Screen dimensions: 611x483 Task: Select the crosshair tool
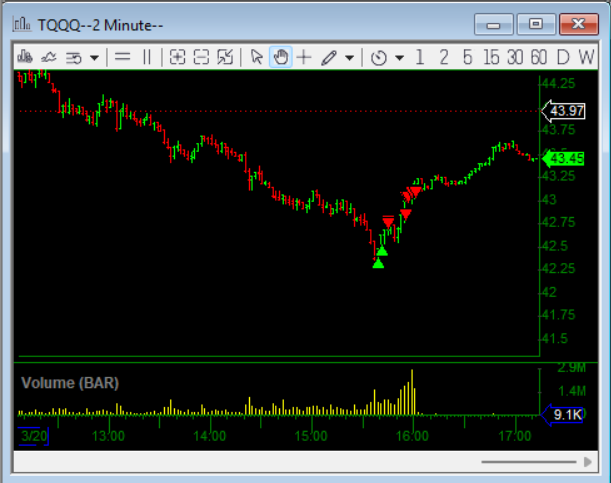(x=304, y=57)
